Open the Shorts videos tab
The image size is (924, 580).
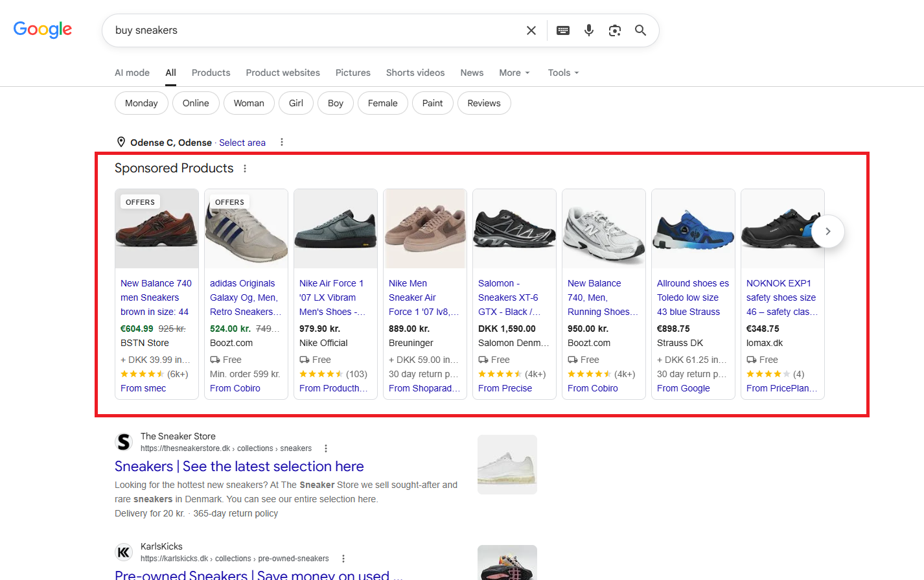pos(415,73)
